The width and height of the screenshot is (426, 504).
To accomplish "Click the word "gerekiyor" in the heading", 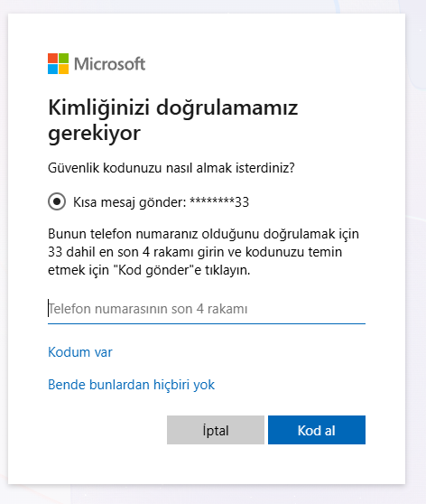I will click(x=94, y=133).
